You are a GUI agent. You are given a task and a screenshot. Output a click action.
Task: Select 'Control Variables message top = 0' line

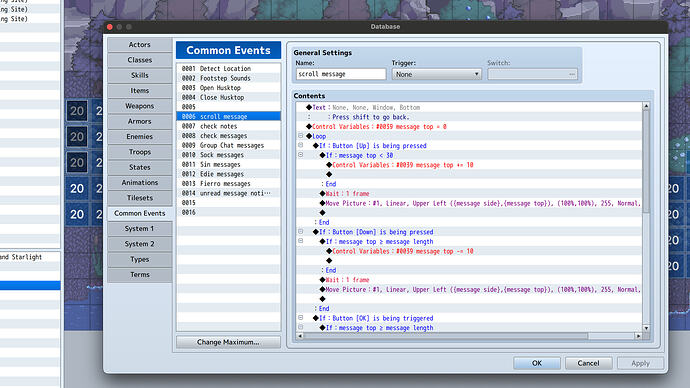click(470, 127)
